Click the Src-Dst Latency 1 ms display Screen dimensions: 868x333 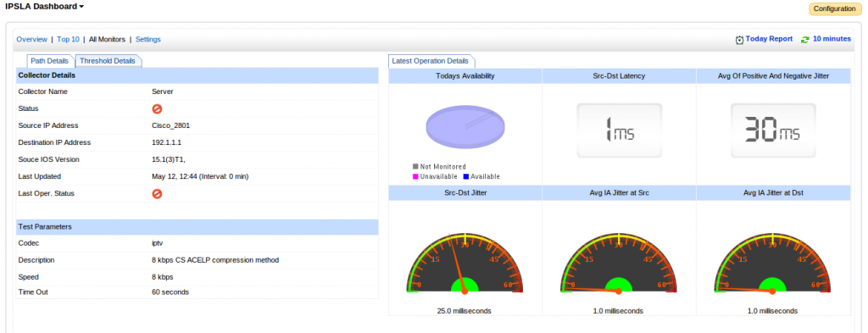click(x=620, y=130)
